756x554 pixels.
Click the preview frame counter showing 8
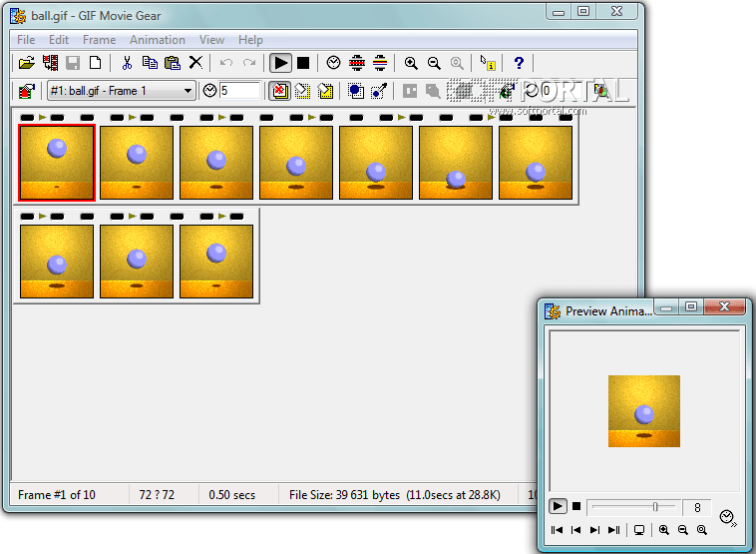697,508
